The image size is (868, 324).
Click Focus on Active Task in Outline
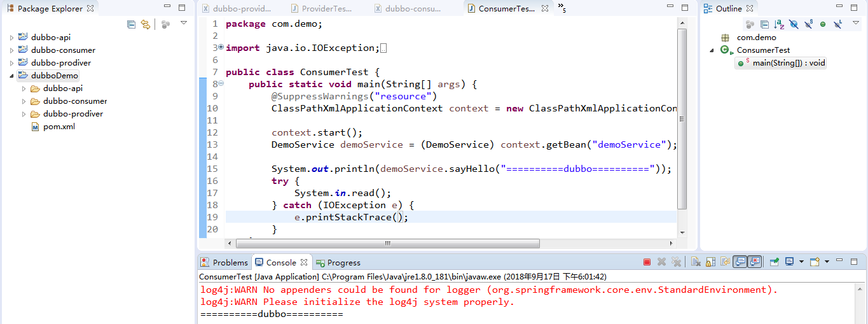(x=750, y=24)
